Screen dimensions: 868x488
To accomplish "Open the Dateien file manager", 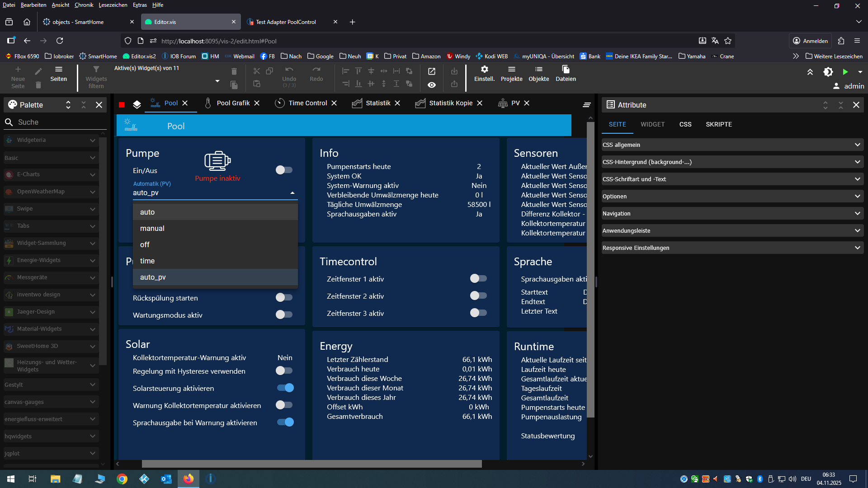I will 566,74.
